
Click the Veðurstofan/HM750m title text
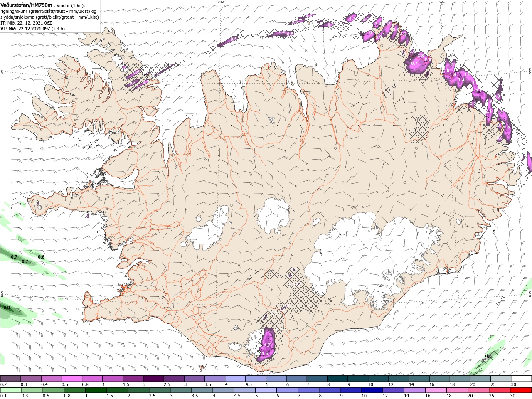coord(26,5)
